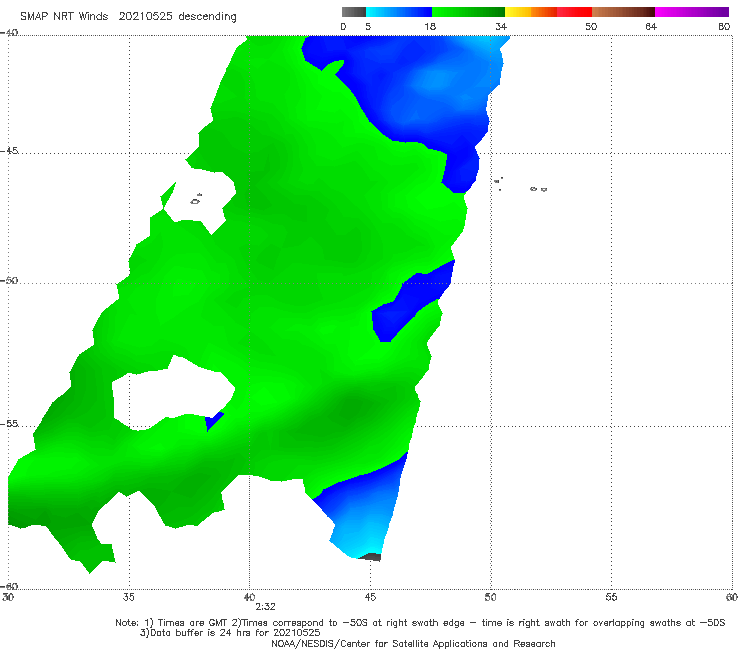Click the latitude axis label '-55'
This screenshot has width=740, height=650.
pyautogui.click(x=9, y=423)
